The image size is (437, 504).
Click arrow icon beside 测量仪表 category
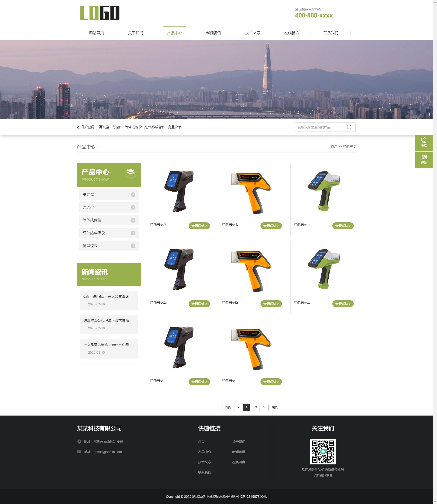click(x=133, y=246)
